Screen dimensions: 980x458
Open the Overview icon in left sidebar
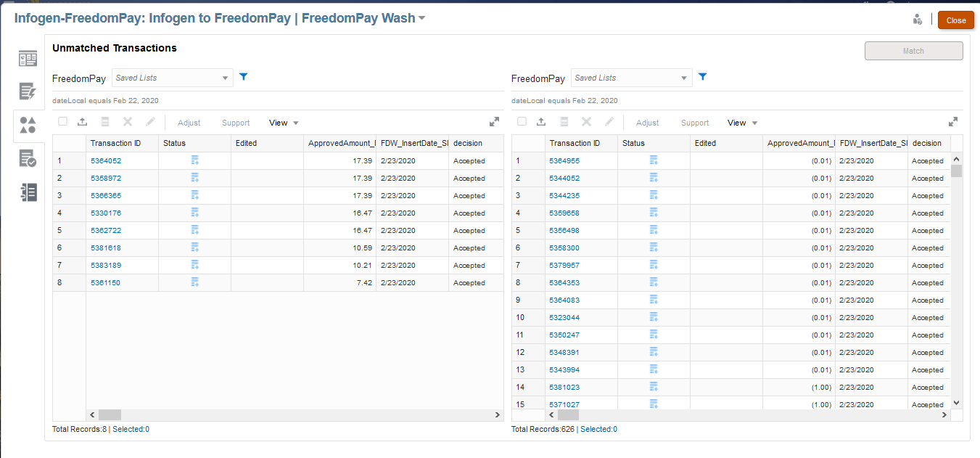tap(28, 59)
